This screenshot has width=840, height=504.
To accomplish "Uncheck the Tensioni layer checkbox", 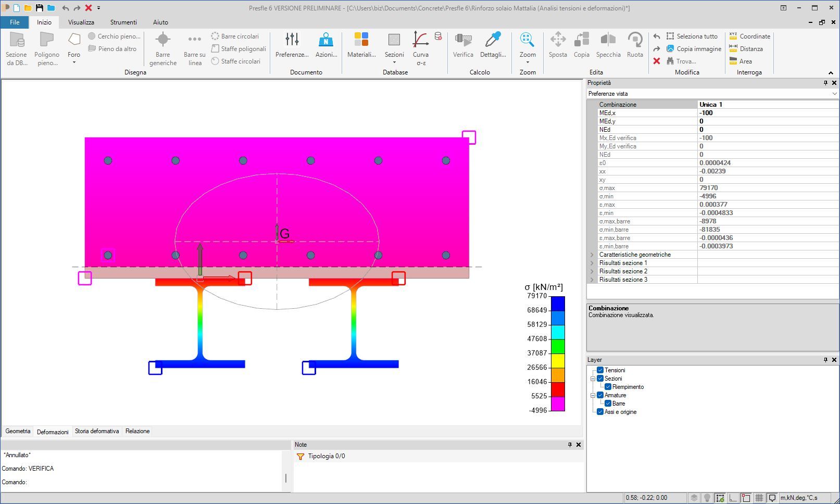I will [x=600, y=370].
